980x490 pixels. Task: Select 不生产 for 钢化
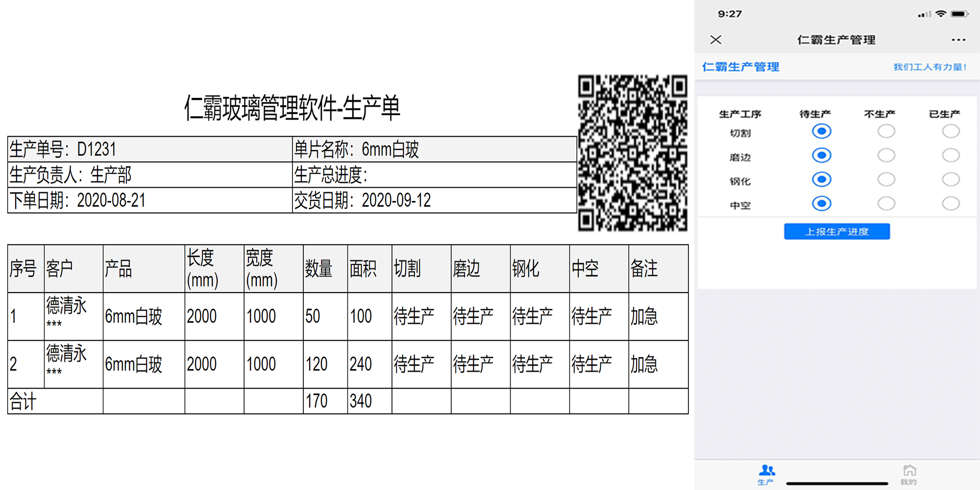(x=886, y=179)
